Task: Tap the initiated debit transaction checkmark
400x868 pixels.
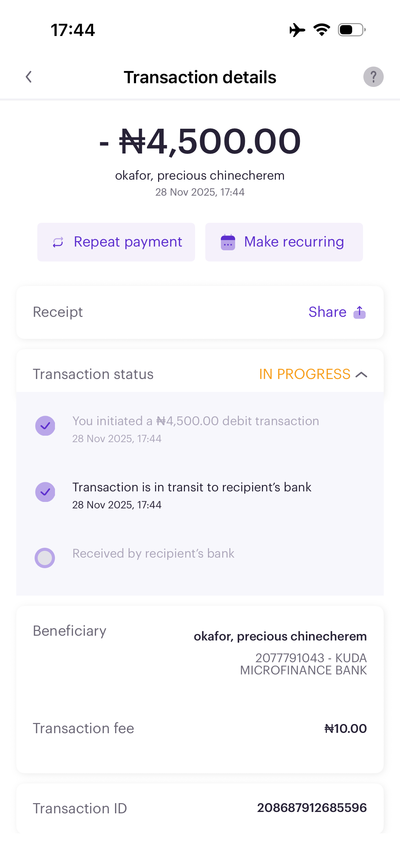Action: pyautogui.click(x=45, y=426)
